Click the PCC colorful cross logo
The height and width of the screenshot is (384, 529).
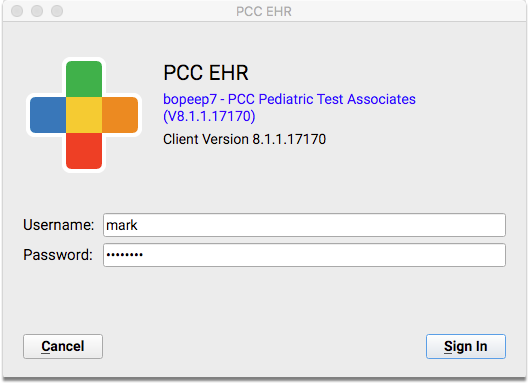[84, 115]
